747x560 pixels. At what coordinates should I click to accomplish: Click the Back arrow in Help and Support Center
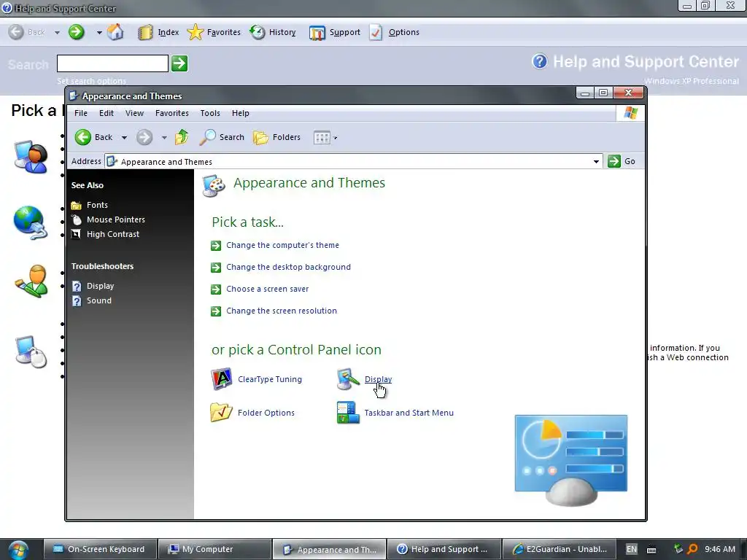pyautogui.click(x=16, y=32)
